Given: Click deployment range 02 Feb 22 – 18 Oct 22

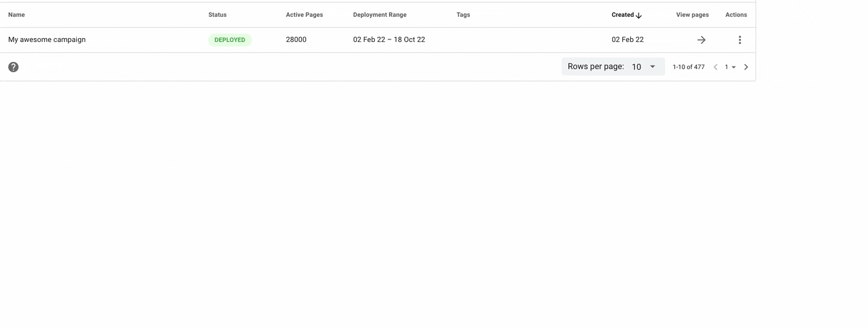Looking at the screenshot, I should coord(389,40).
